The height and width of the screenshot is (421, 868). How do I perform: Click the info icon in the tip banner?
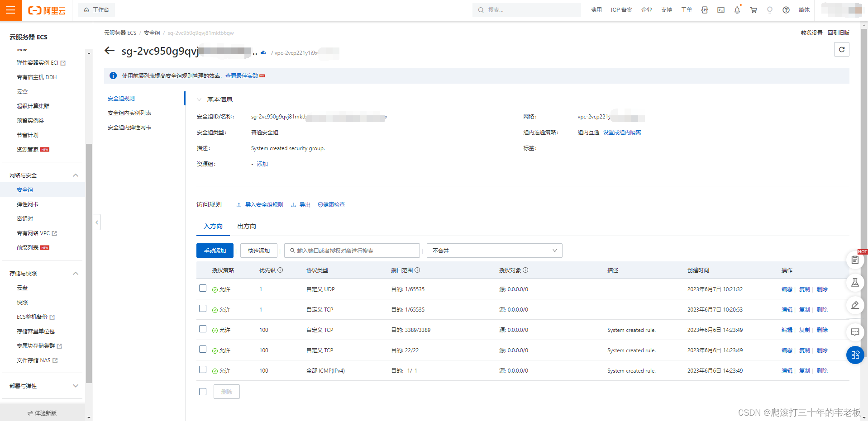click(113, 76)
